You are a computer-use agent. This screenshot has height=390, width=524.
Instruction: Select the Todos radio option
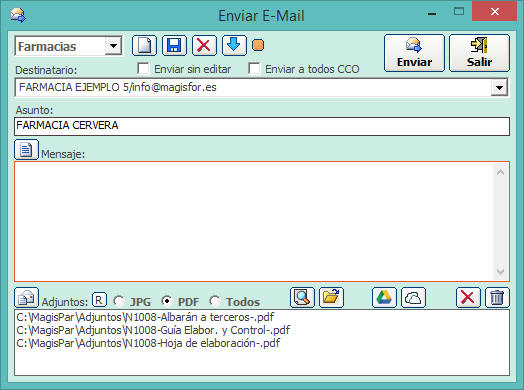click(215, 301)
